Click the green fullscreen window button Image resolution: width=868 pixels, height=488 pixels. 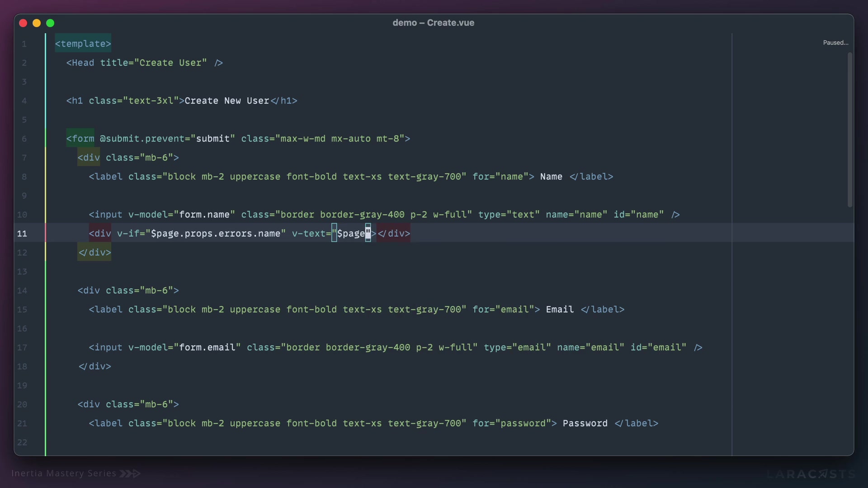pos(50,23)
